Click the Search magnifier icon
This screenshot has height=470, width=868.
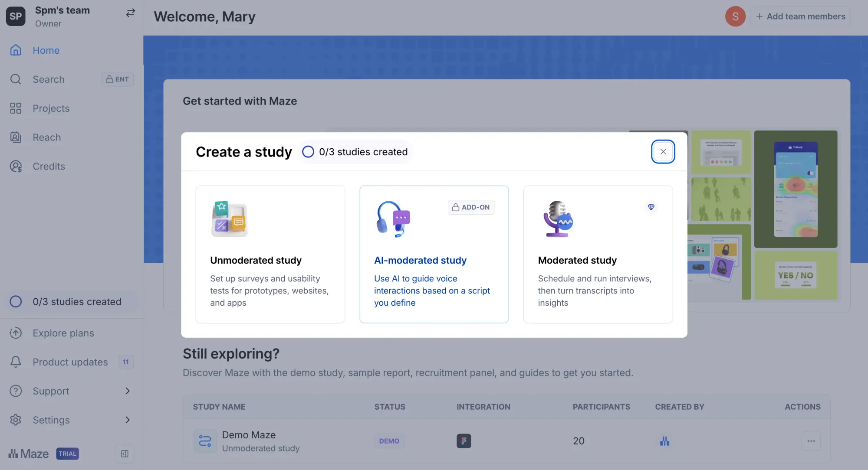pos(16,79)
